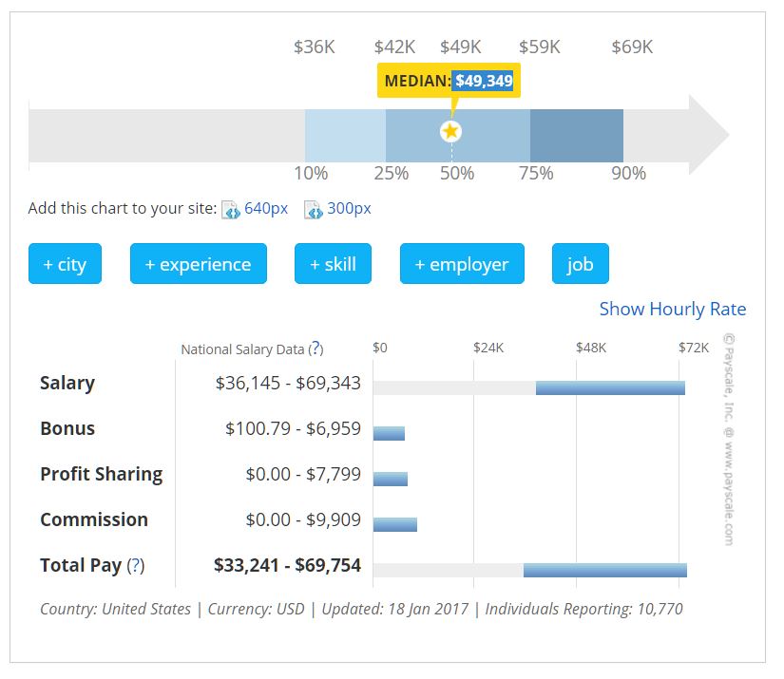Click the 'Updated: 18 Jan 2017' text
The image size is (784, 679).
pos(395,609)
